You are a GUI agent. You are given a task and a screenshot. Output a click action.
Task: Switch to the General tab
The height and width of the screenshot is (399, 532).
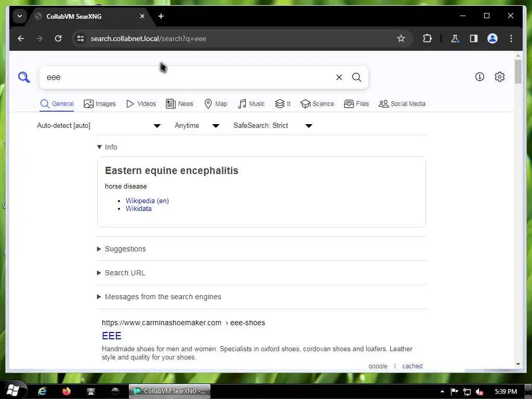57,104
